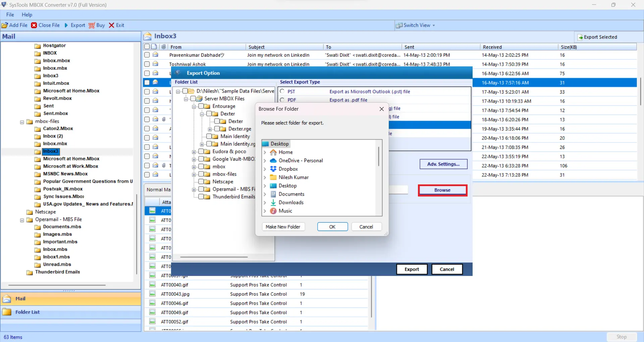Click the Downloads arrow icon in browse dialog
This screenshot has height=342, width=644.
tap(273, 203)
